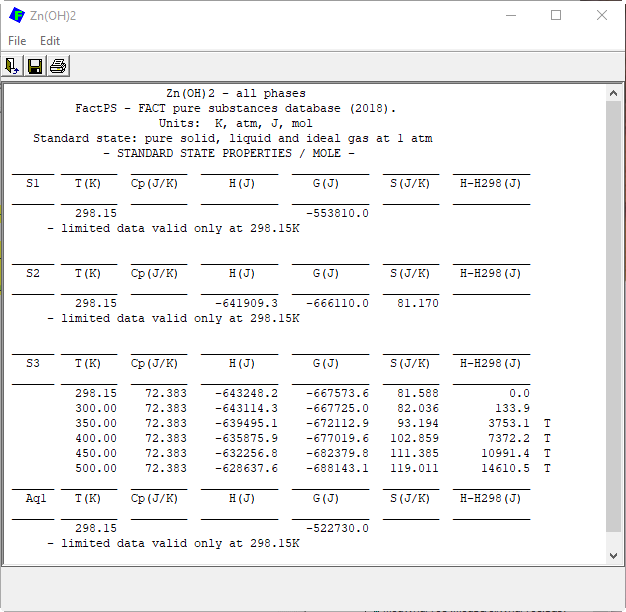Viewport: 626px width, 612px height.
Task: Click the S1 G(J) value -553810.0
Action: [337, 213]
